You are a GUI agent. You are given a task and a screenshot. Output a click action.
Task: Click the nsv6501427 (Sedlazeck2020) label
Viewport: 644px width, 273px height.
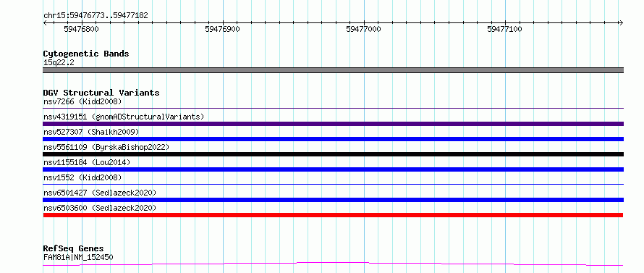[x=100, y=193]
